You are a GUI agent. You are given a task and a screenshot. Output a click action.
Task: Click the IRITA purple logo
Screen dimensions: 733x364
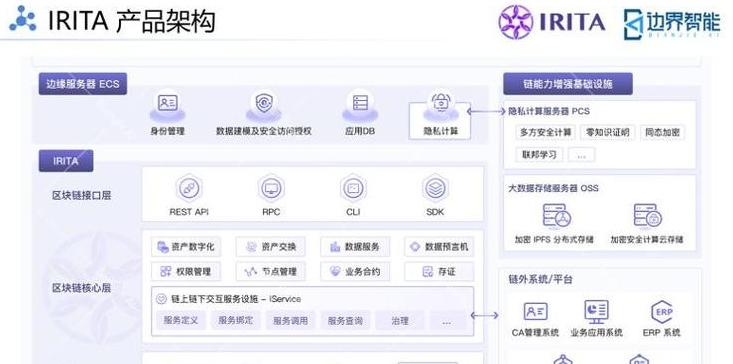click(x=552, y=22)
